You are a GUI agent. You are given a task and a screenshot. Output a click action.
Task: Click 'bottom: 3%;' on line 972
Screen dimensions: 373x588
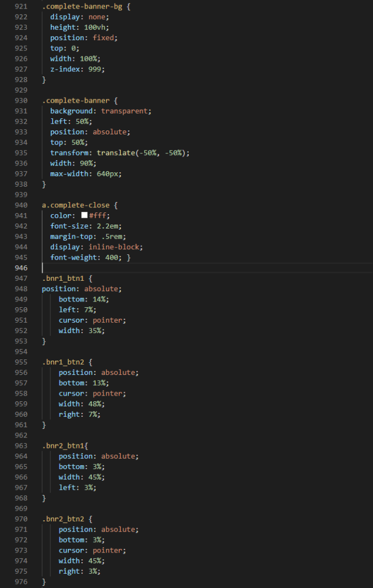[x=81, y=540]
